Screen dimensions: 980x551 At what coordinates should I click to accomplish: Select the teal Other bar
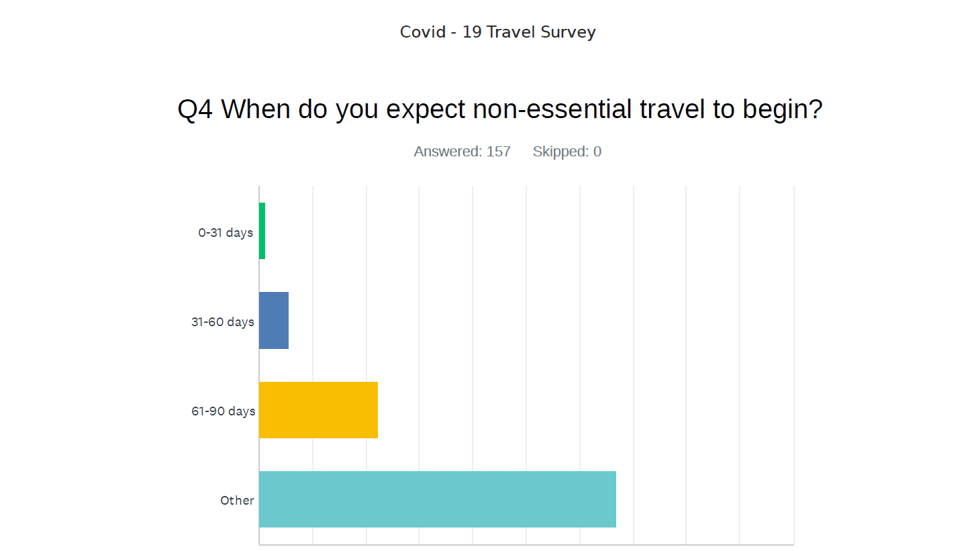(438, 499)
